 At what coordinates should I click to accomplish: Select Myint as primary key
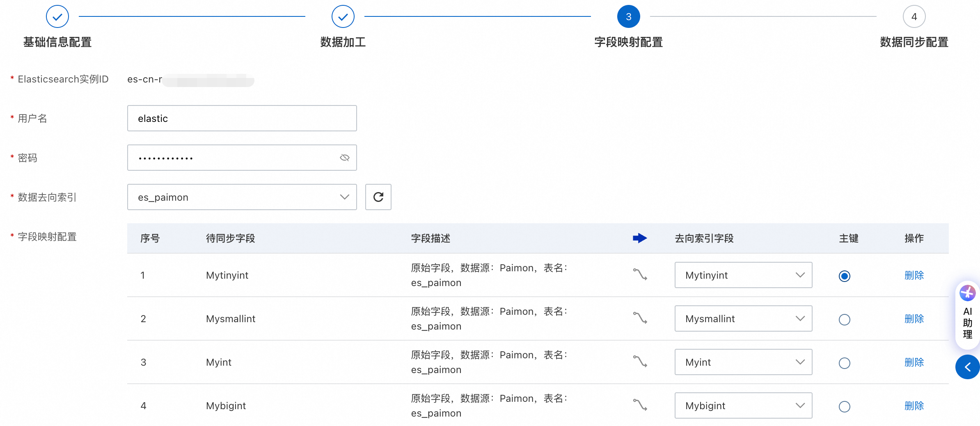pyautogui.click(x=845, y=363)
